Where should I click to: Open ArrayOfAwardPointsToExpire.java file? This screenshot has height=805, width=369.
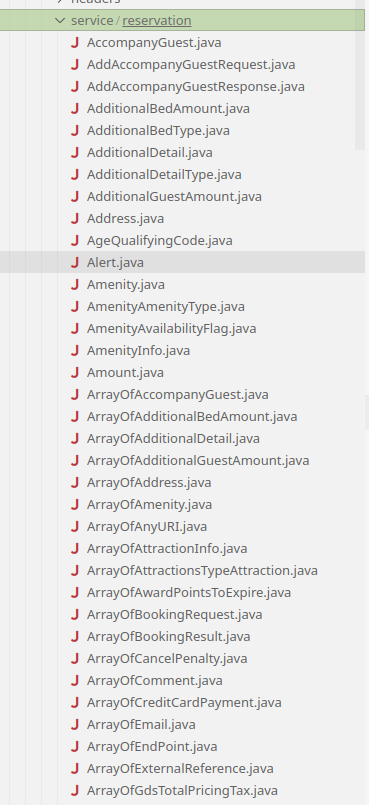pos(189,593)
